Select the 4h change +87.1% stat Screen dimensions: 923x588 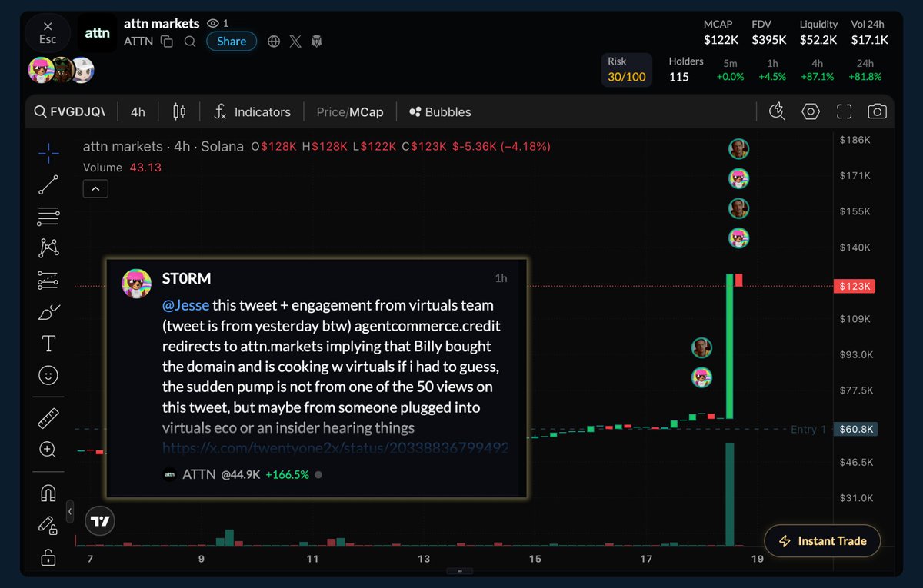(817, 70)
